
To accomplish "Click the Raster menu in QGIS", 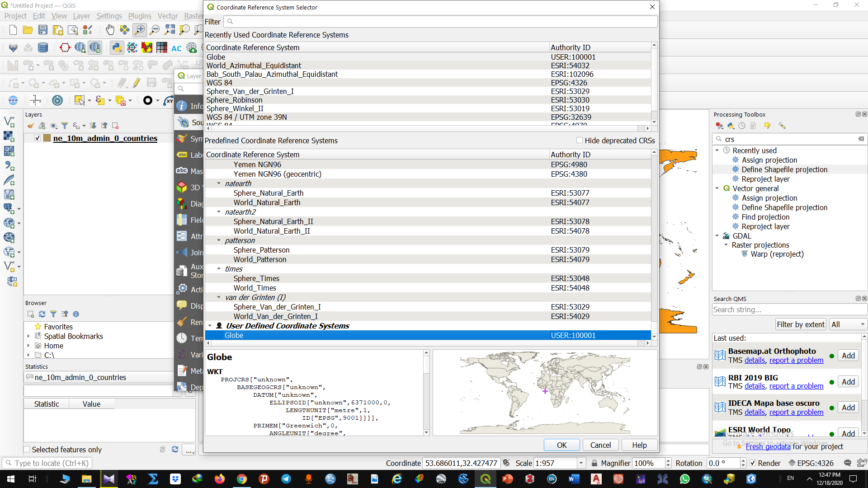I will point(194,16).
